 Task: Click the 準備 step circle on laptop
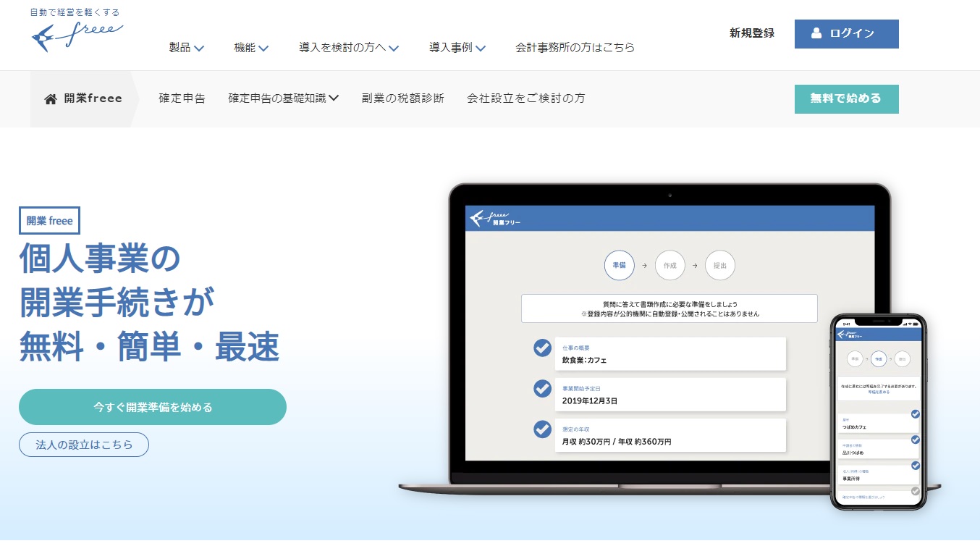pos(619,266)
